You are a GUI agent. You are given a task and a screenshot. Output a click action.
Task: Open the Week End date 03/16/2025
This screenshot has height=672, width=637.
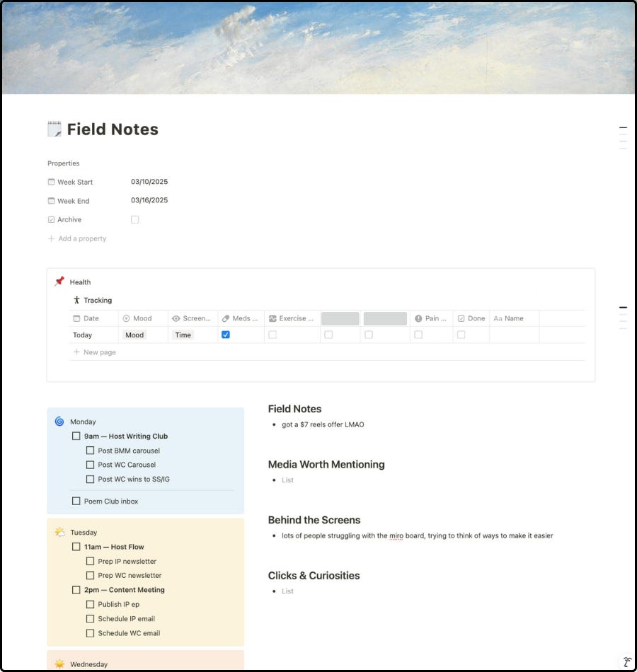(149, 200)
